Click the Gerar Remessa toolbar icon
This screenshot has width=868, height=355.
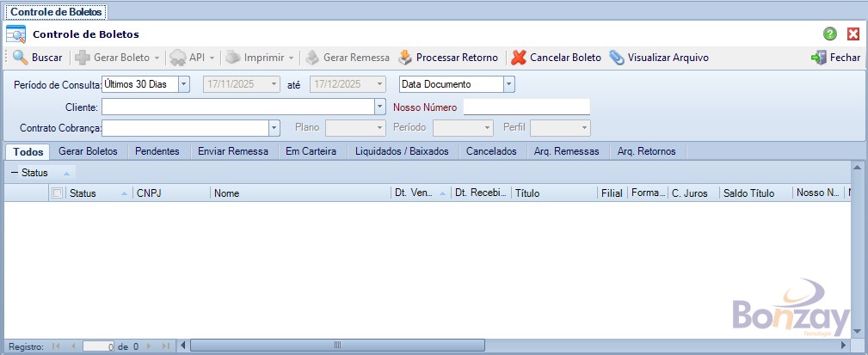[312, 58]
